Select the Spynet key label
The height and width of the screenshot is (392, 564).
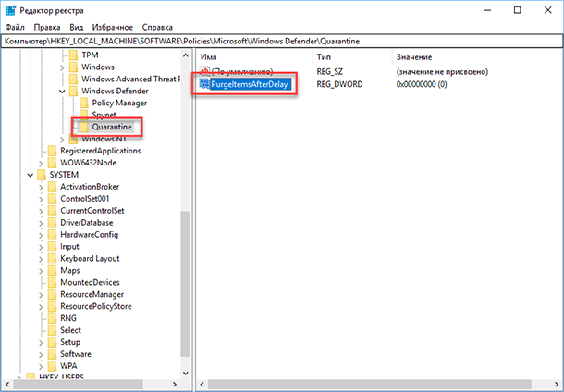(104, 115)
